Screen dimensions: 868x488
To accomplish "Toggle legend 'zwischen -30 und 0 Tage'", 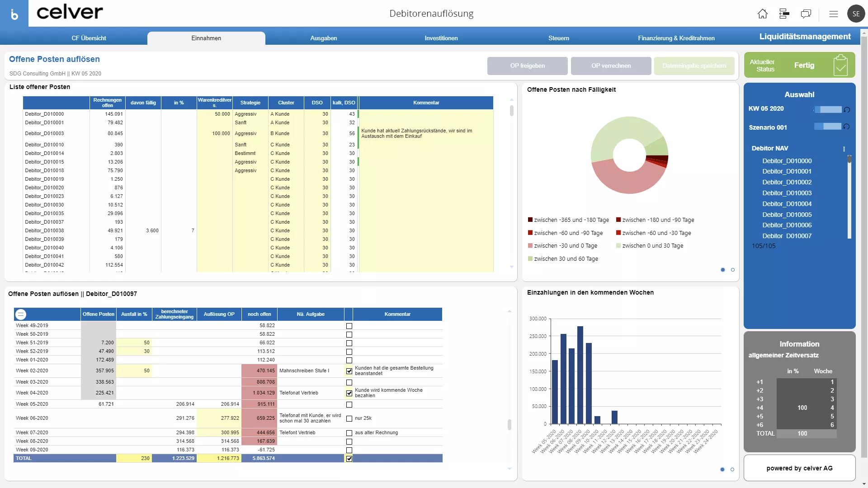I will pyautogui.click(x=562, y=246).
